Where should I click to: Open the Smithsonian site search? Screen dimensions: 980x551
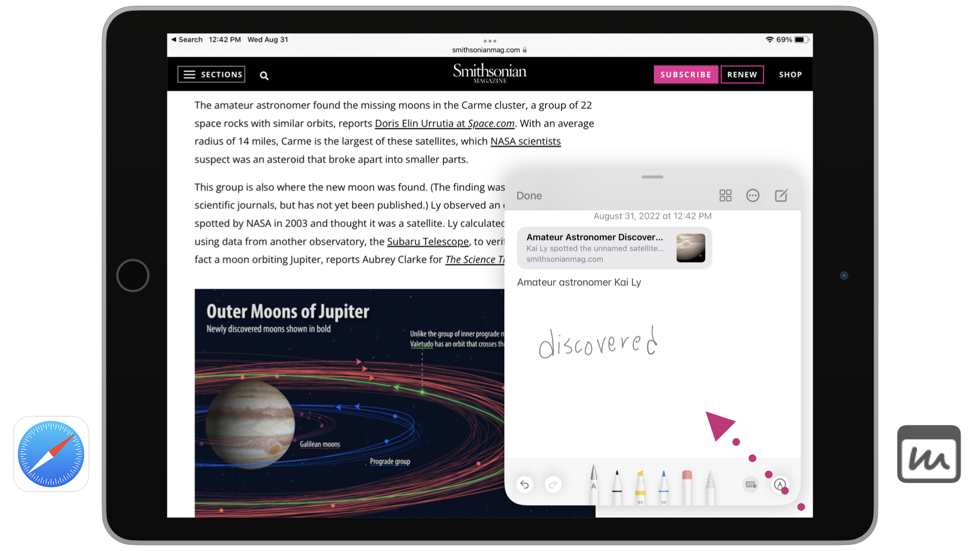[x=264, y=76]
